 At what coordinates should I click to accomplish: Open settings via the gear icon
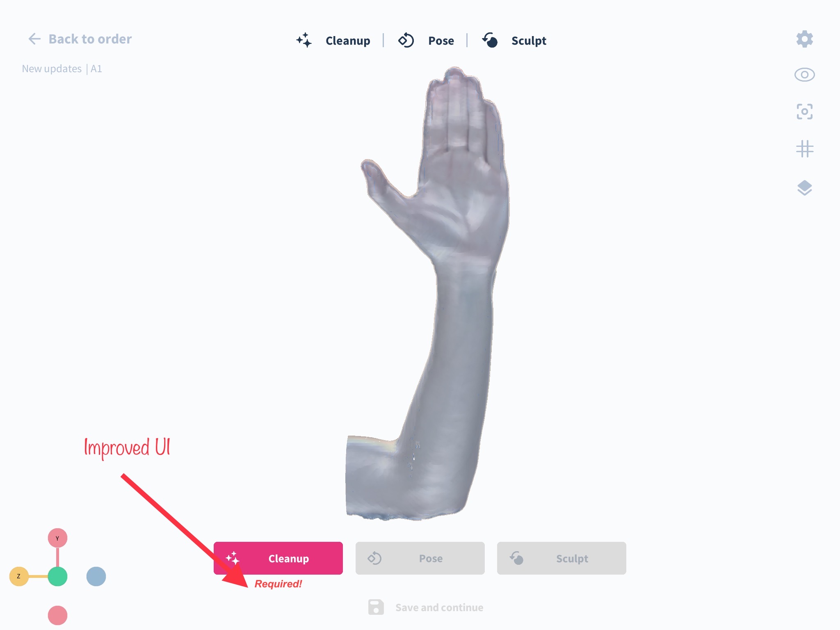804,39
